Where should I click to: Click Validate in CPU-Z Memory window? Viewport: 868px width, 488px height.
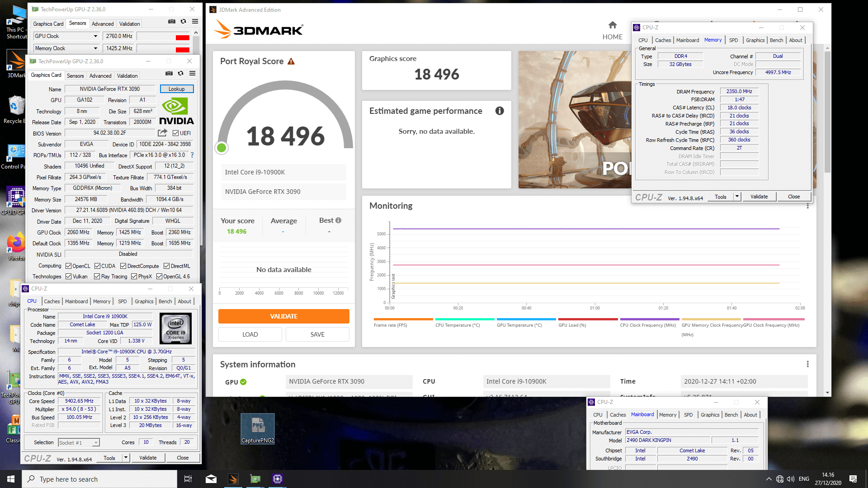pyautogui.click(x=759, y=197)
